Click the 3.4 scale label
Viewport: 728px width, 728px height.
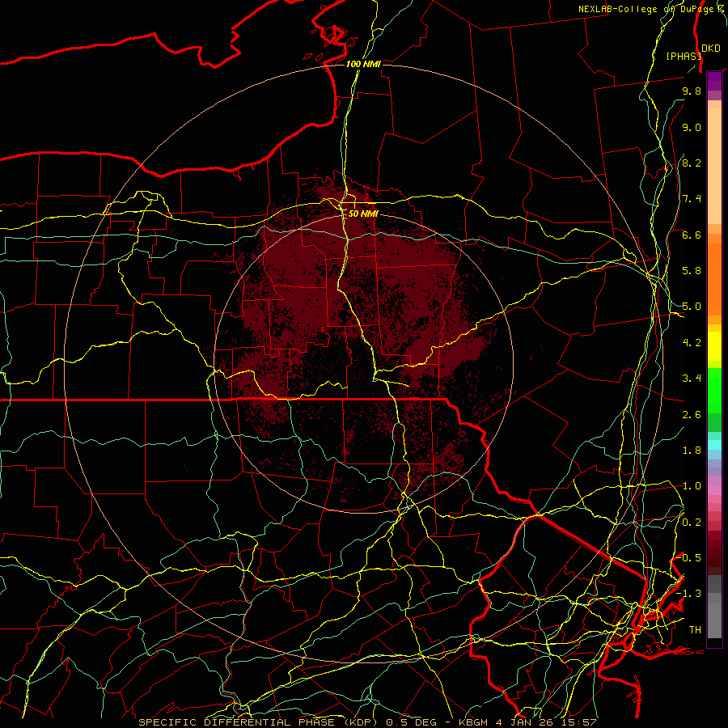click(x=692, y=379)
